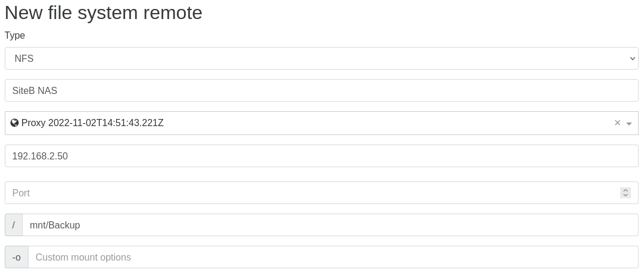Click the globe icon beside Proxy
The height and width of the screenshot is (279, 644).
(15, 123)
